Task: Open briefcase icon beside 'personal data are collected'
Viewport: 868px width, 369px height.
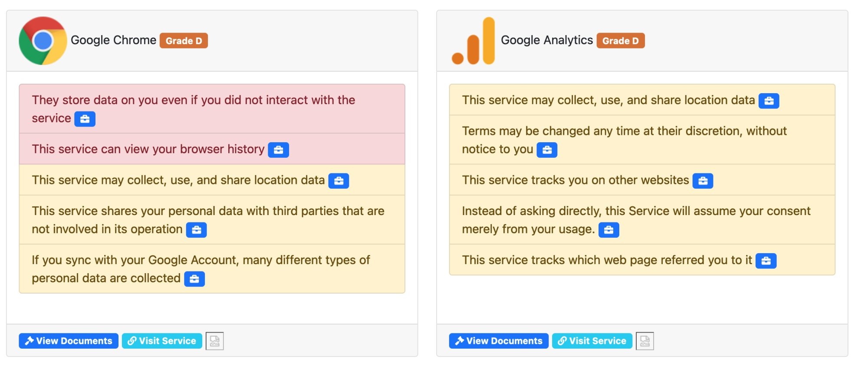Action: click(194, 279)
